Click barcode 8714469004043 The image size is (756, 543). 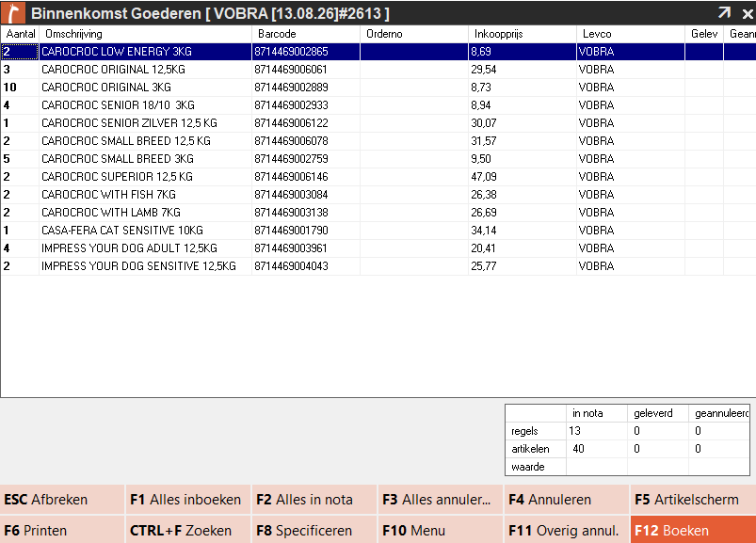click(291, 266)
